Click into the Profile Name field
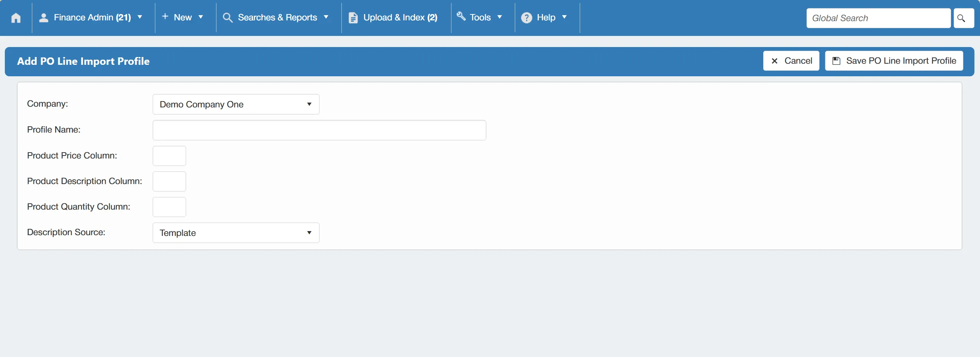 pyautogui.click(x=319, y=130)
